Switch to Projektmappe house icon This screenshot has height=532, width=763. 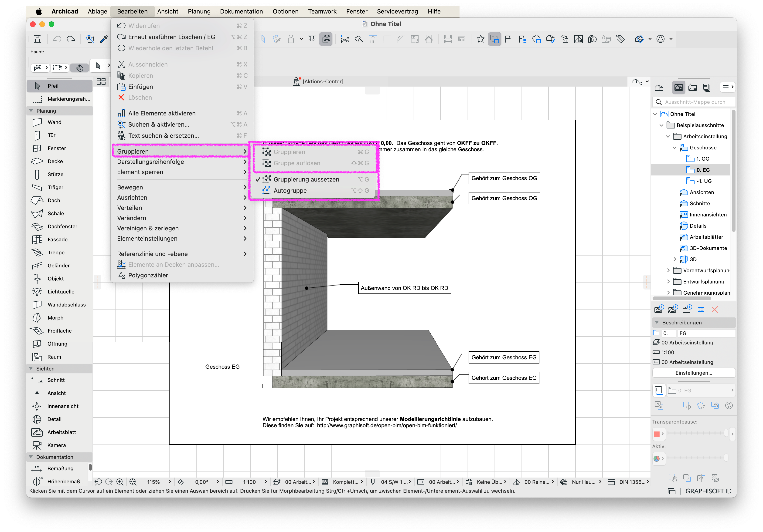pyautogui.click(x=659, y=87)
